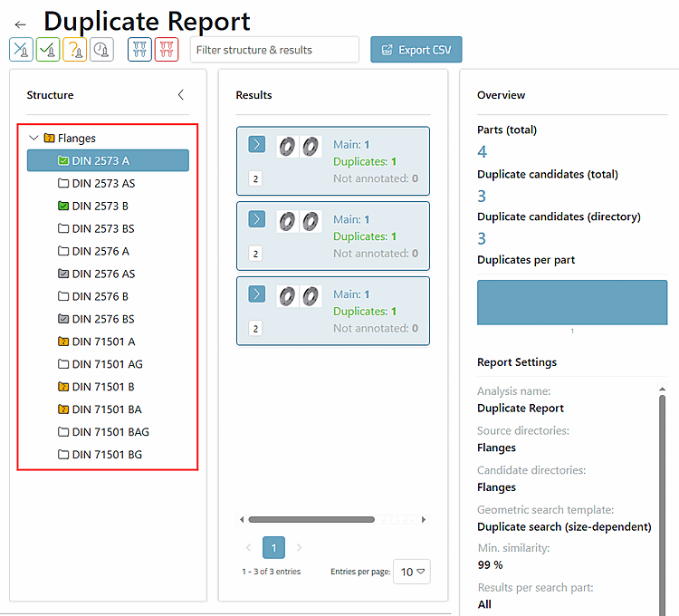Select DIN 2576 B folder

click(x=93, y=296)
